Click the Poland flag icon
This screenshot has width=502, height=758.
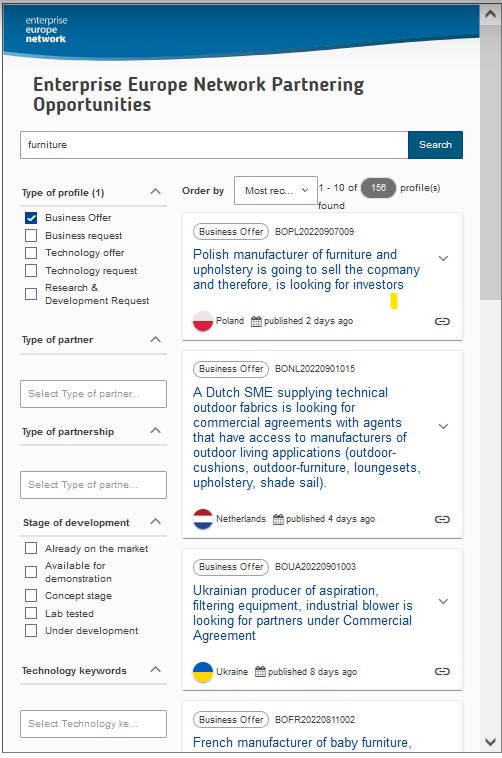[x=203, y=321]
